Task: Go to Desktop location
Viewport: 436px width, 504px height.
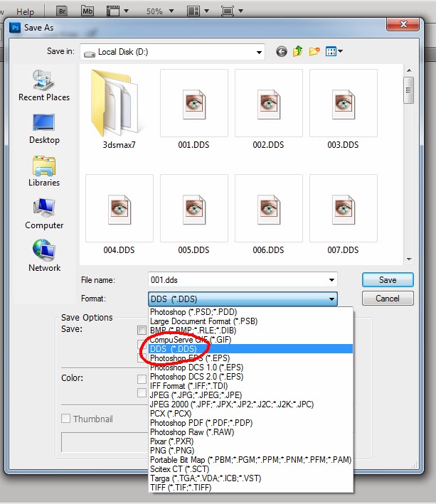Action: coord(44,129)
